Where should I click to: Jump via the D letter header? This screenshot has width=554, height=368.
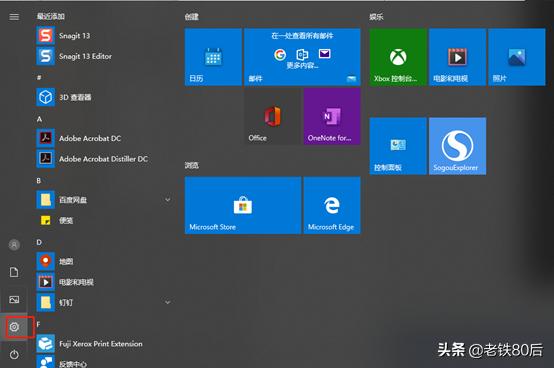coord(39,242)
